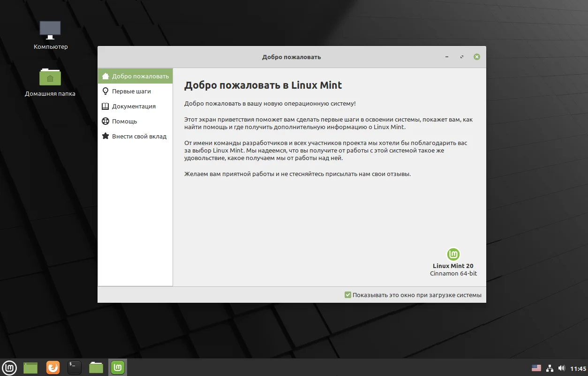The width and height of the screenshot is (588, 376).
Task: Select the Добро пожаловать sidebar tab
Action: tap(135, 76)
